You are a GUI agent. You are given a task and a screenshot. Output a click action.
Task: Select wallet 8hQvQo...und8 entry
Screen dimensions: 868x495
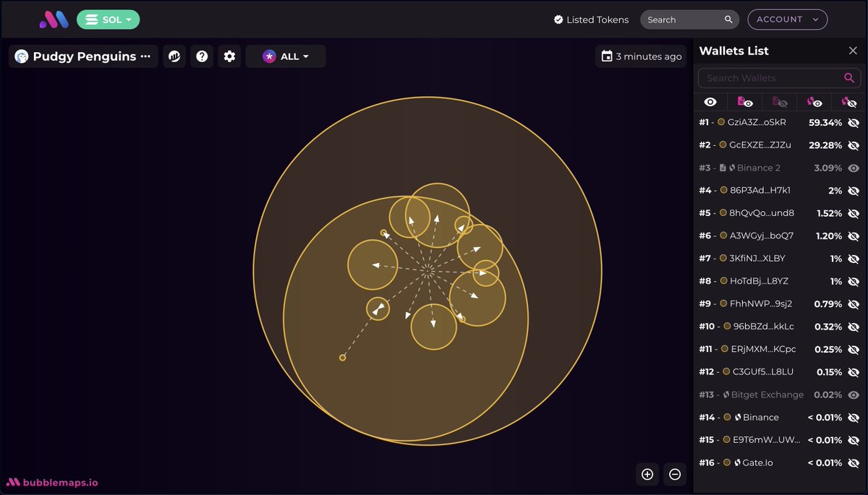(x=762, y=213)
